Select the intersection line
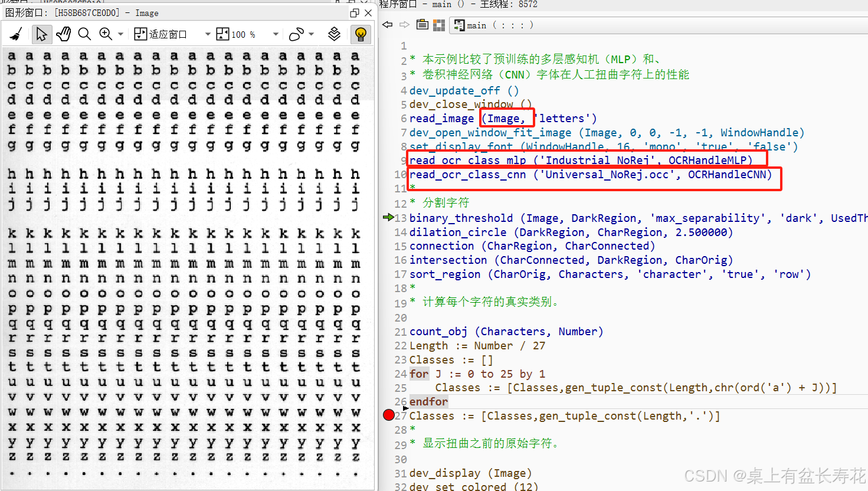 [571, 260]
